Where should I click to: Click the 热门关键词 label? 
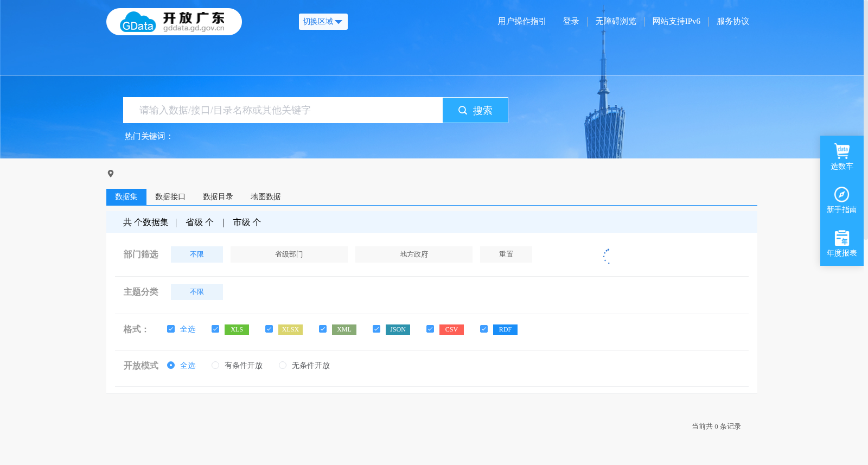coord(149,136)
